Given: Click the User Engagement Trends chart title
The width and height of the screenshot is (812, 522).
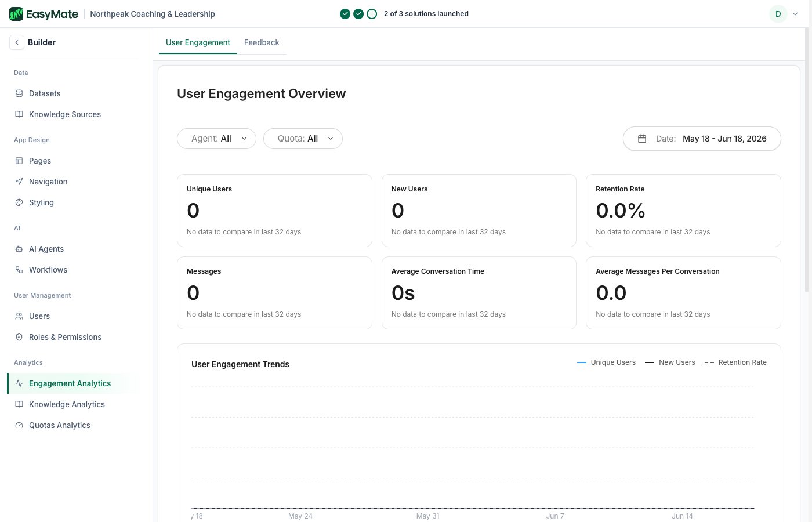Looking at the screenshot, I should pos(240,364).
